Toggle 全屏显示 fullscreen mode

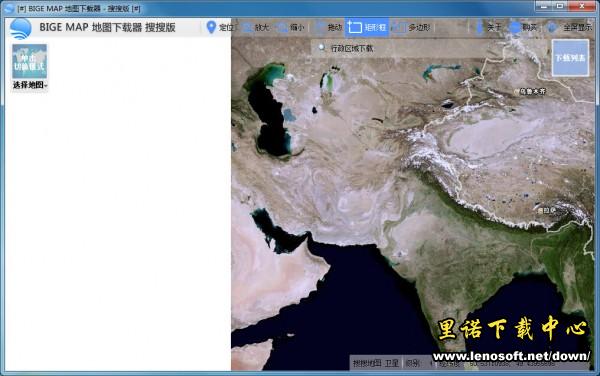click(570, 27)
